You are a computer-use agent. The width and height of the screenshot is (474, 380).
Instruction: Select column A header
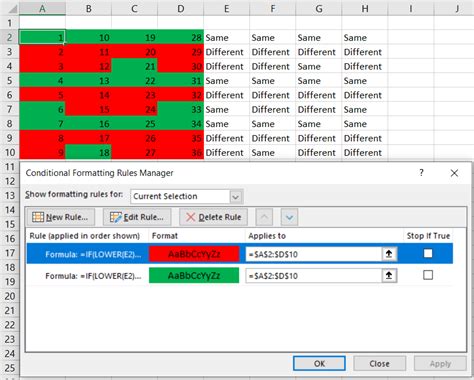(x=42, y=8)
